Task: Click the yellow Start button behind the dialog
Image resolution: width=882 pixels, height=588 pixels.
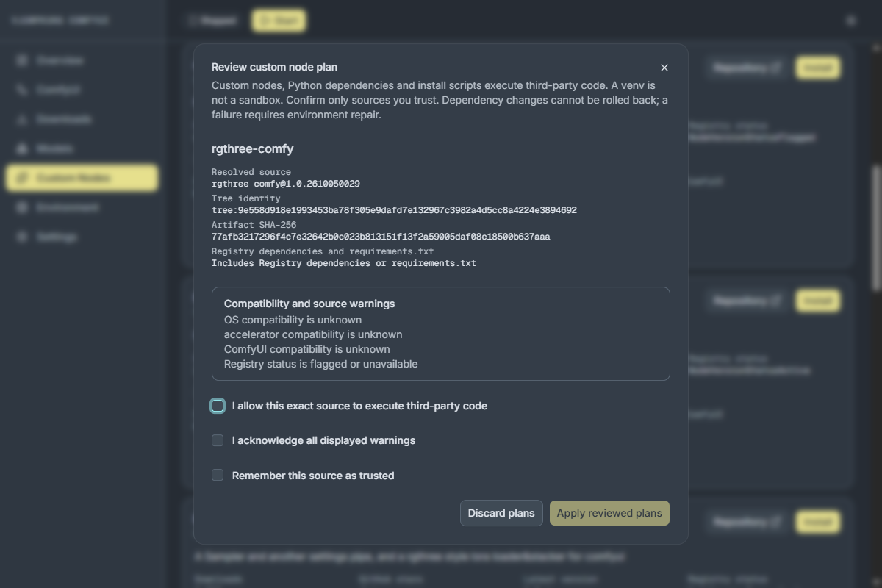Action: pyautogui.click(x=279, y=21)
